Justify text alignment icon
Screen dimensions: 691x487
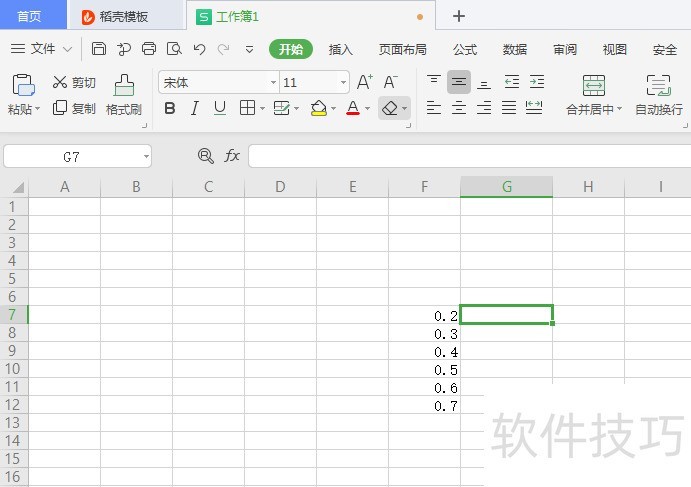pos(509,108)
